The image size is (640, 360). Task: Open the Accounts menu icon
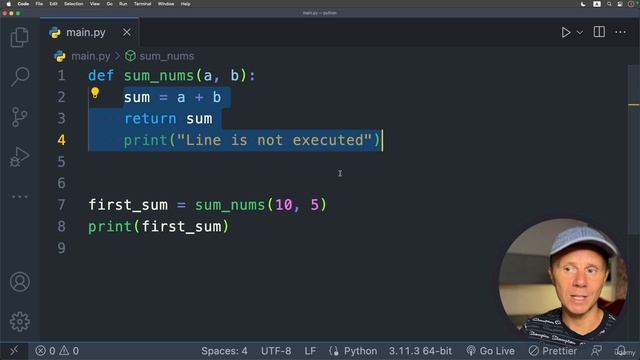[20, 282]
